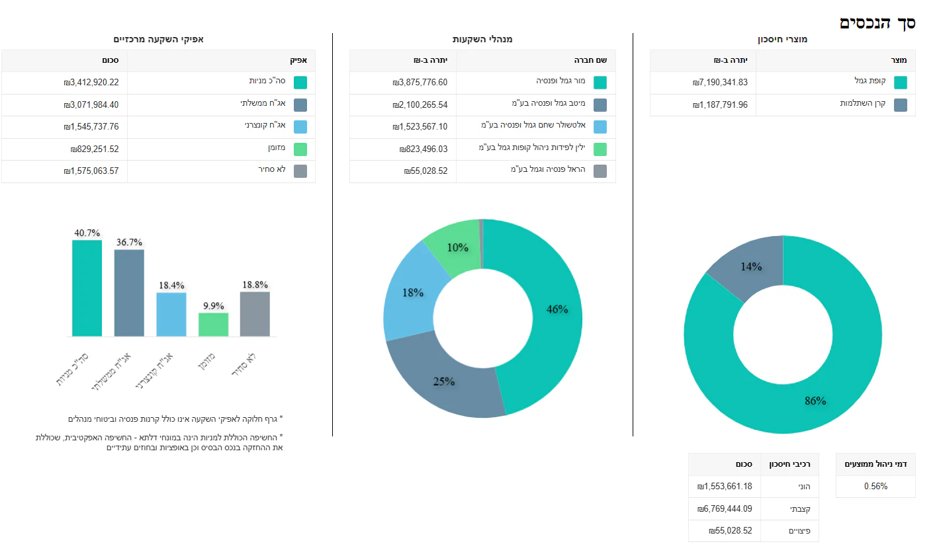Screen dimensions: 941x560
Task: Select the gray swatch beside לא סחיר
Action: click(x=300, y=171)
